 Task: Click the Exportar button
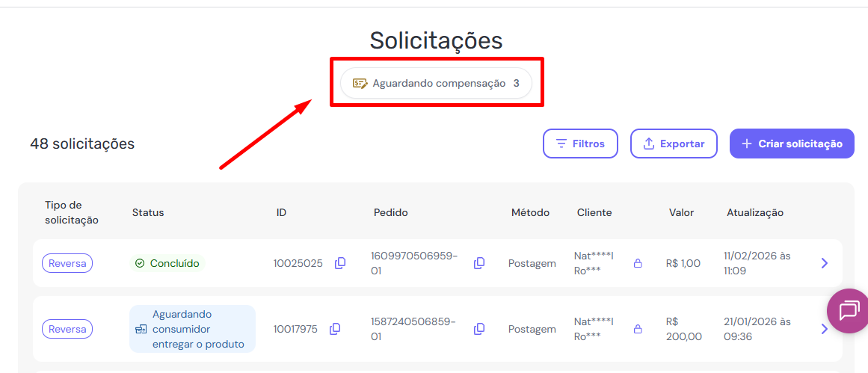point(674,144)
